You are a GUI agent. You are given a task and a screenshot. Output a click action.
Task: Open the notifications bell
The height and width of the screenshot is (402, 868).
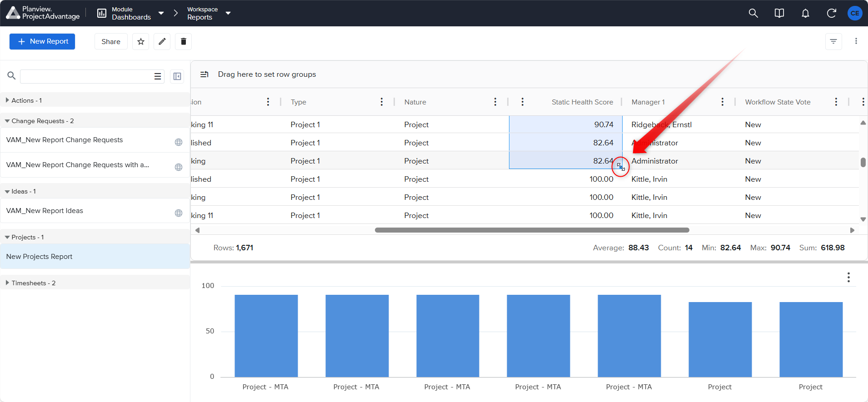point(805,13)
